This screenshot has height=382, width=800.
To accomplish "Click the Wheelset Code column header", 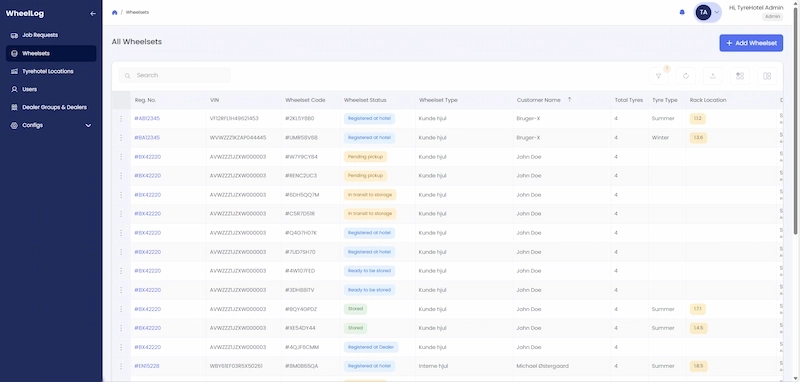I will click(305, 100).
